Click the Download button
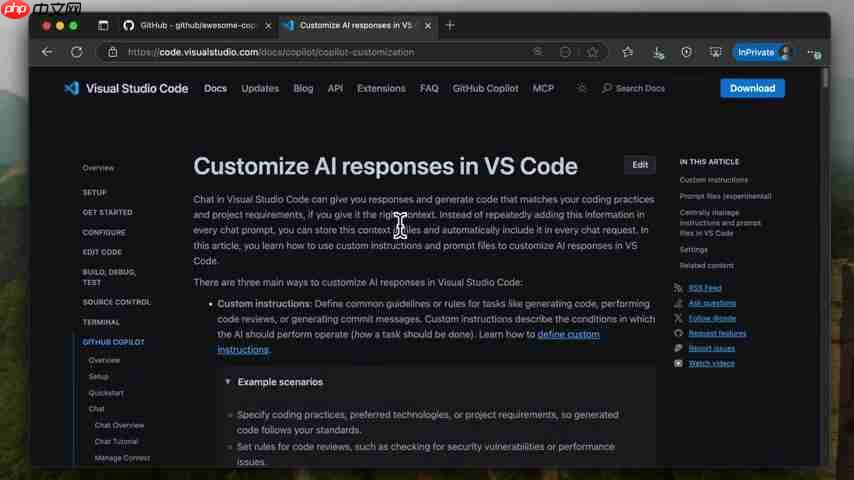The width and height of the screenshot is (854, 480). tap(752, 88)
